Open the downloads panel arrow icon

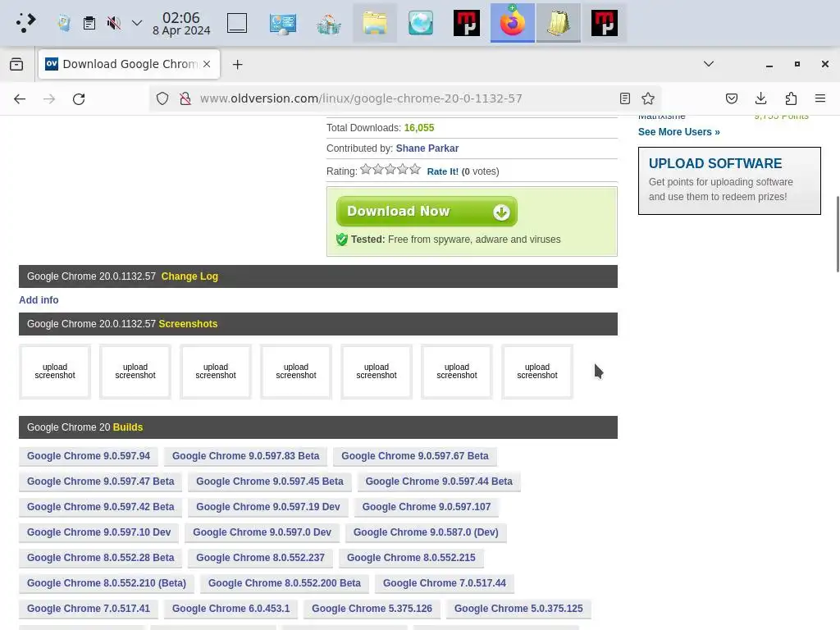coord(760,98)
